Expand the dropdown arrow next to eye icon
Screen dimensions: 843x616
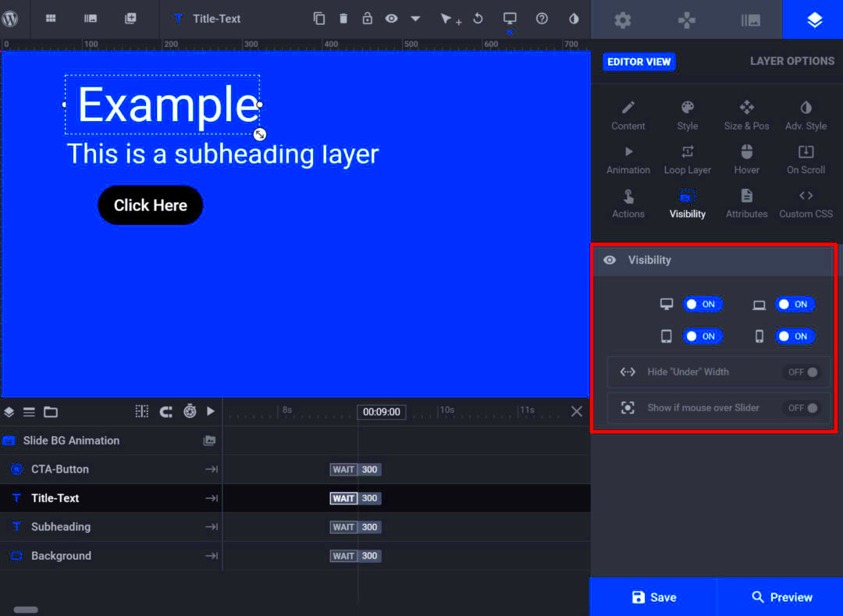(415, 19)
